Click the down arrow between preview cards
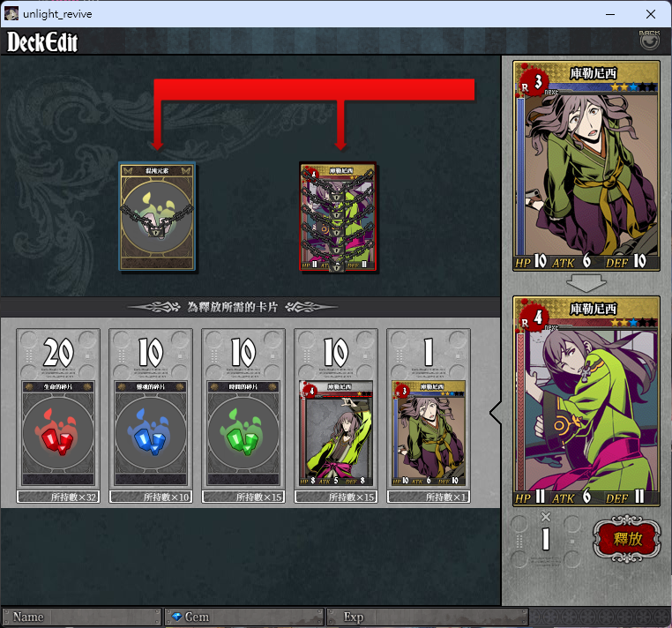This screenshot has height=628, width=672. [586, 283]
